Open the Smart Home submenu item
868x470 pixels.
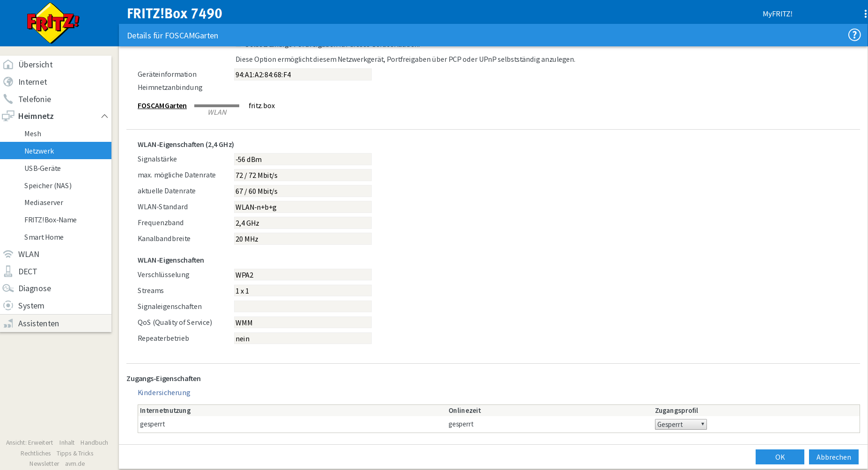pos(56,237)
